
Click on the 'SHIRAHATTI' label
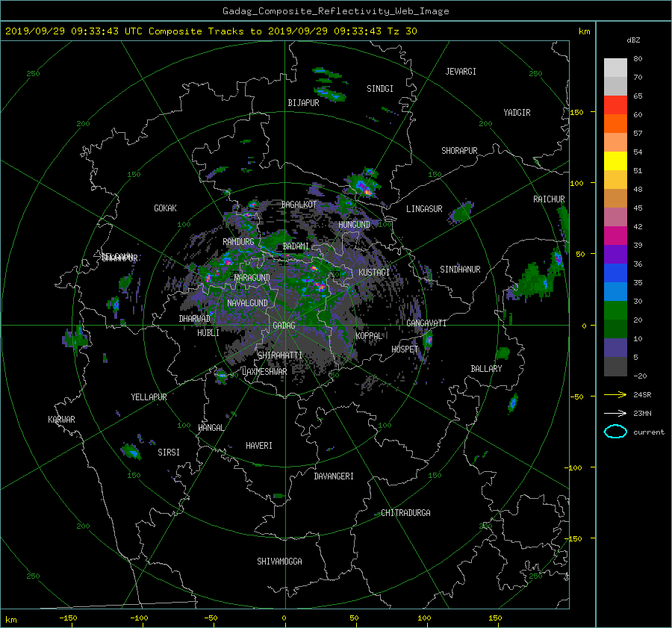click(x=280, y=355)
